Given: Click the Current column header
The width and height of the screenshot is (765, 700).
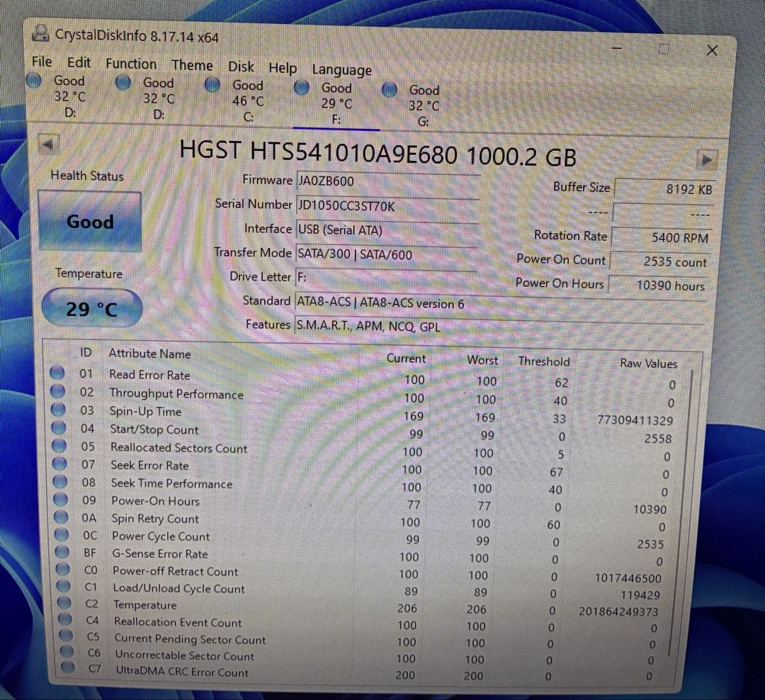Looking at the screenshot, I should coord(406,359).
